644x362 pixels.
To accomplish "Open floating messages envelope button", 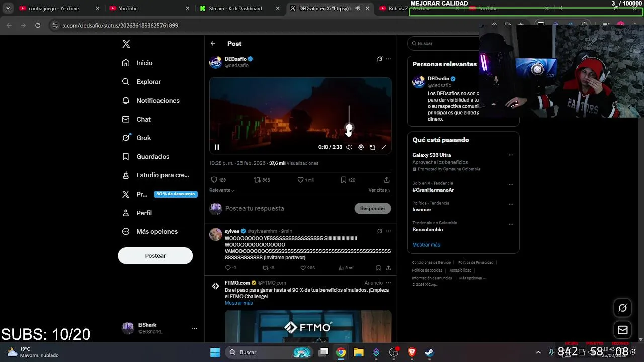I will click(x=623, y=330).
